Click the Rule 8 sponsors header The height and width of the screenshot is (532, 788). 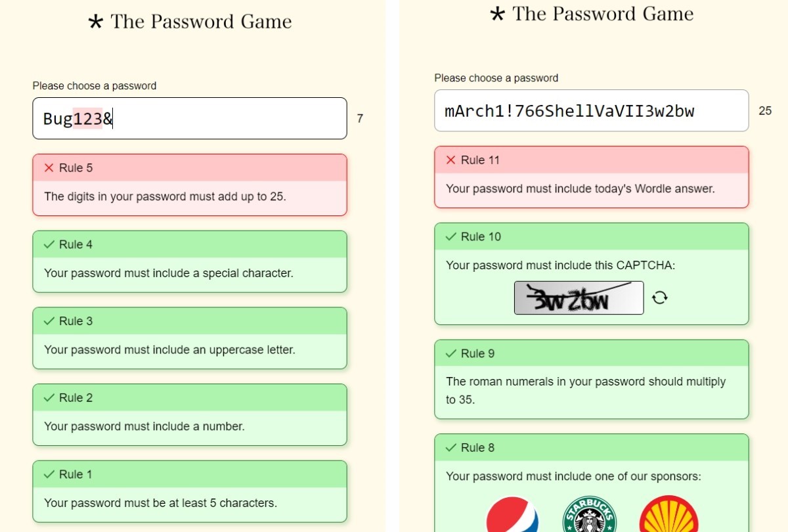[591, 448]
